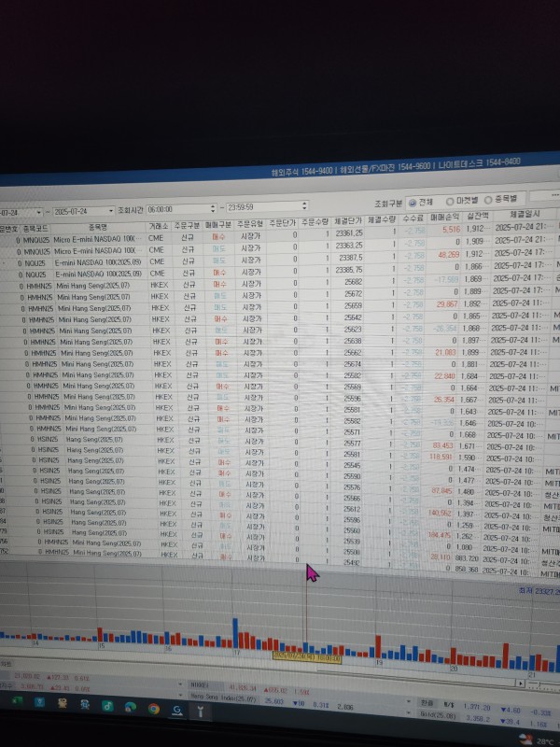Select the 23361.25 execution price cell
This screenshot has width=560, height=747.
[x=349, y=233]
